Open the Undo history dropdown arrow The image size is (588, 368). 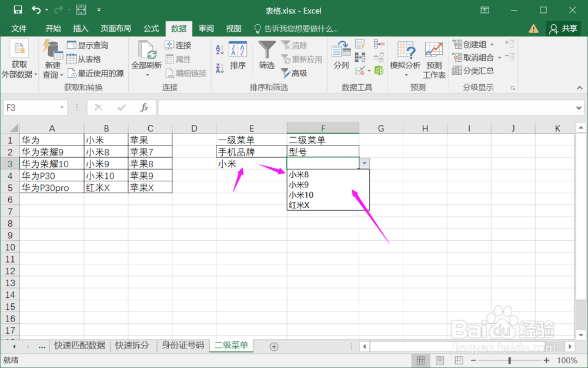(x=47, y=10)
